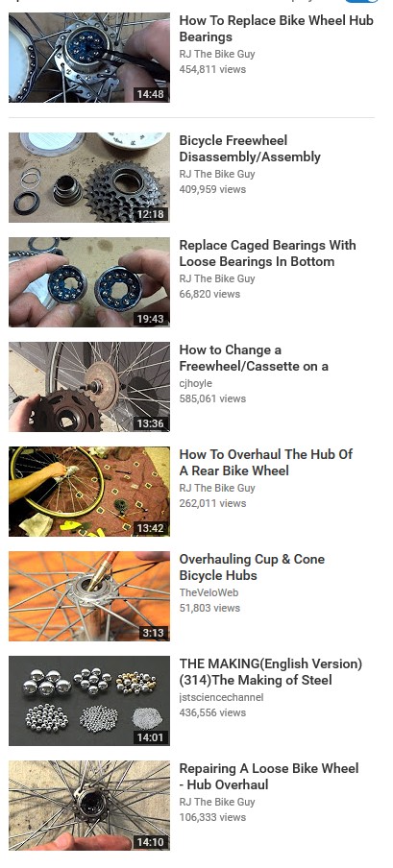Open 'Overhauling Cup & Cone Bicycle Hubs' title
Viewport: 393px width, 868px height.
click(x=252, y=567)
